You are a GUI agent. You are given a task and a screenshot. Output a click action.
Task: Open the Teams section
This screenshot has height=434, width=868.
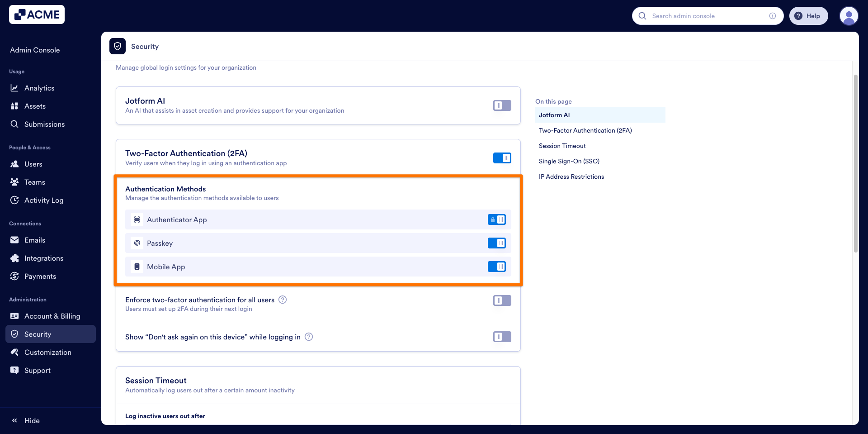click(33, 182)
